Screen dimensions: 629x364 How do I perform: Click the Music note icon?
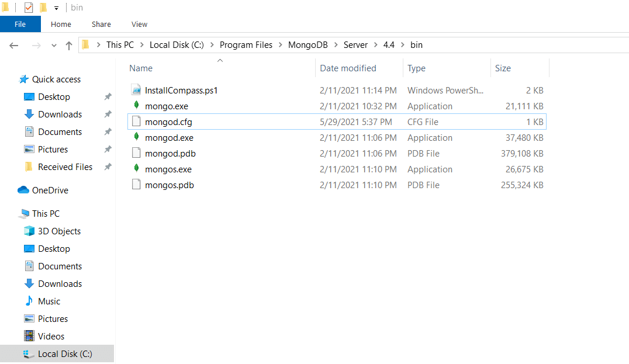[29, 301]
